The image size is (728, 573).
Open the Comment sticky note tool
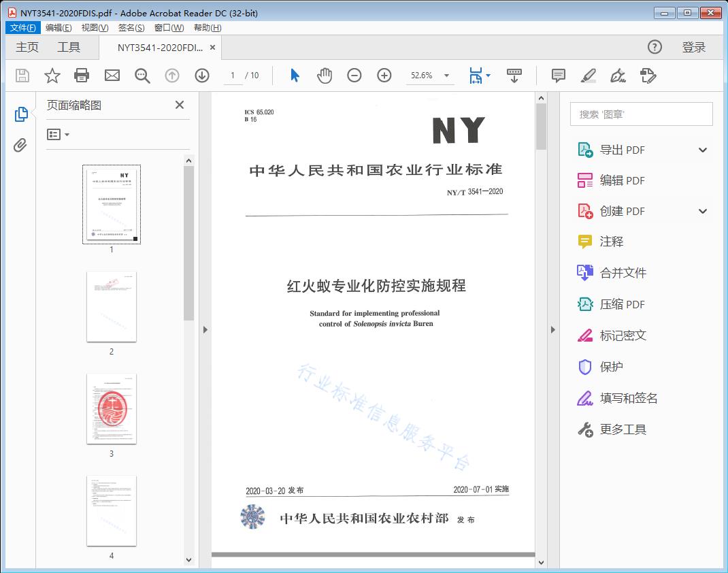click(558, 76)
